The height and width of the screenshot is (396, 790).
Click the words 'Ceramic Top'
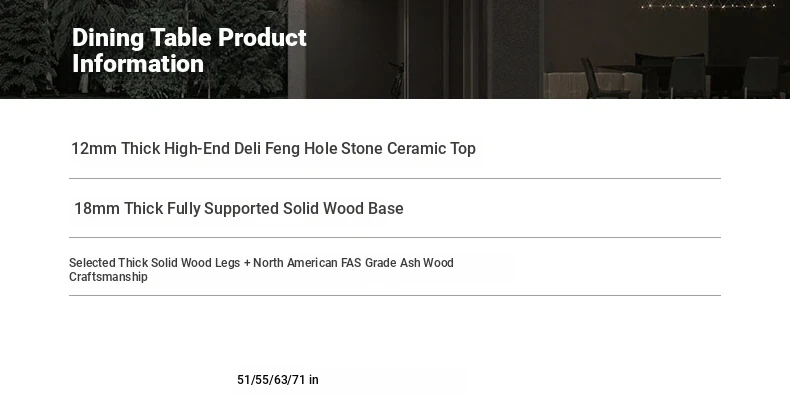pos(431,149)
